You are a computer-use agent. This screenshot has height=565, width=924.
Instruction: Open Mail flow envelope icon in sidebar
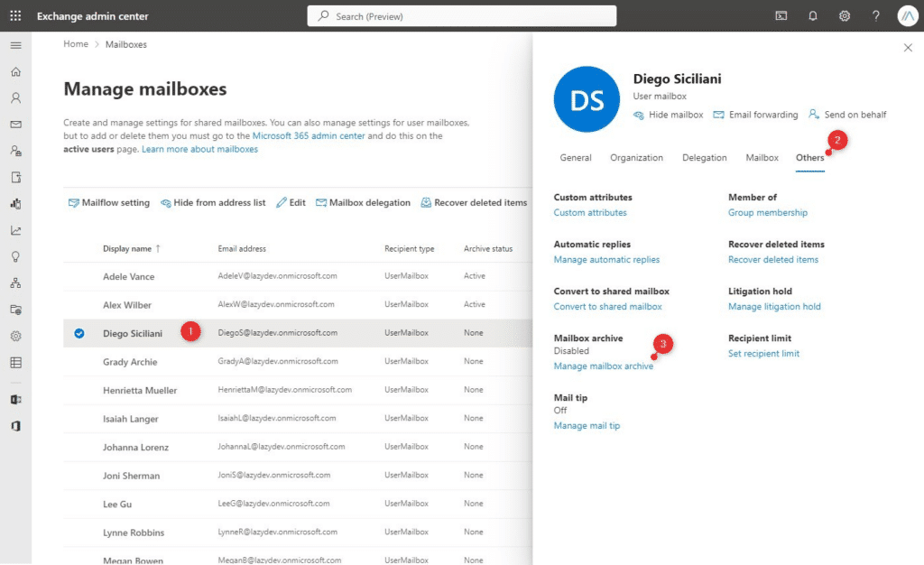point(16,125)
